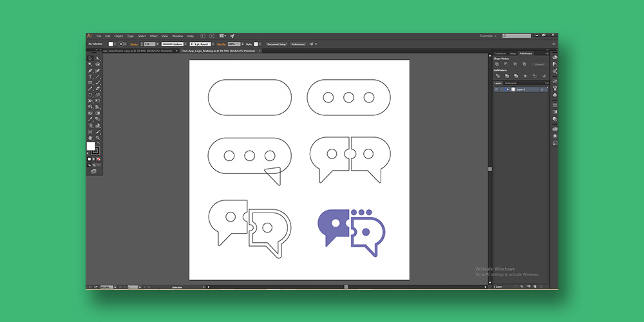Viewport: 644px width, 322px height.
Task: Swap fill and stroke arrows
Action: [98, 144]
